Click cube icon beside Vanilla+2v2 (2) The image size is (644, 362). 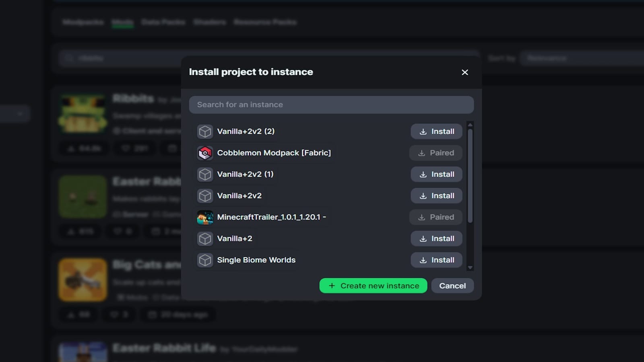(205, 132)
